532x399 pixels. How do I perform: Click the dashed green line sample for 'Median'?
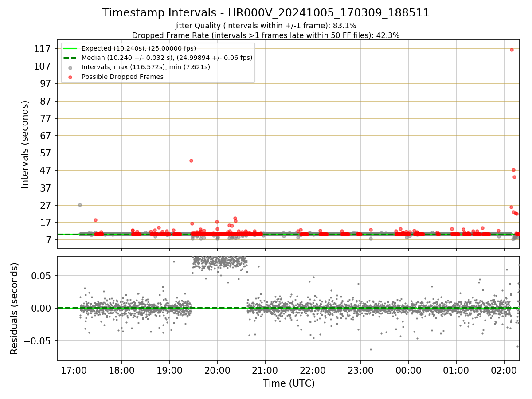(70, 58)
